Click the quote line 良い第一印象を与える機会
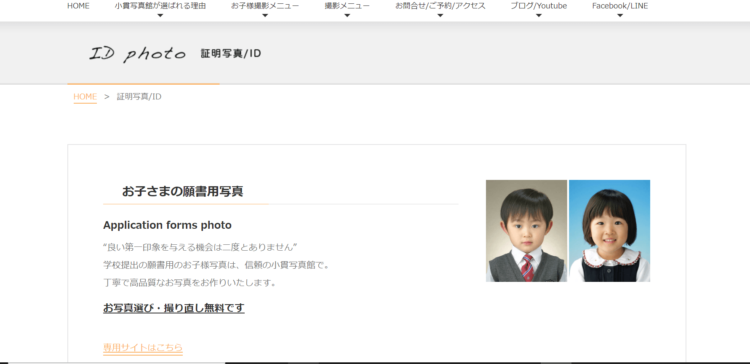Viewport: 750px width, 364px height. (200, 247)
